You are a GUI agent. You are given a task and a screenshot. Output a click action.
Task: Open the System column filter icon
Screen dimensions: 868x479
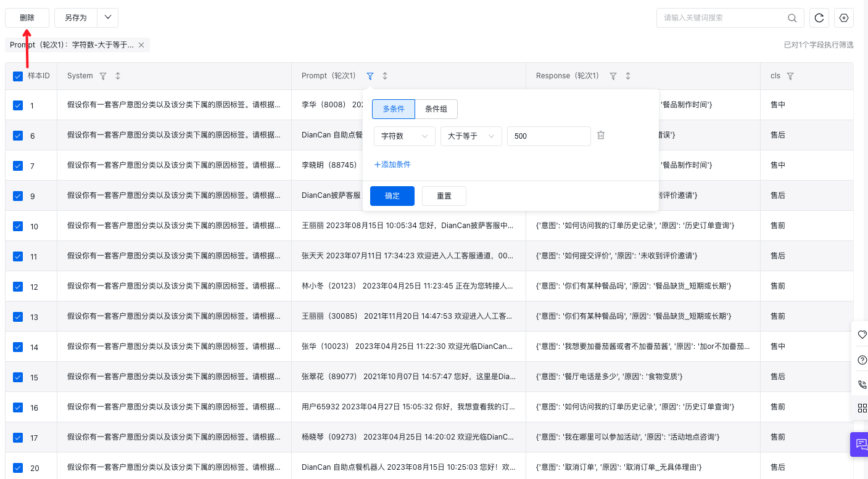click(103, 76)
